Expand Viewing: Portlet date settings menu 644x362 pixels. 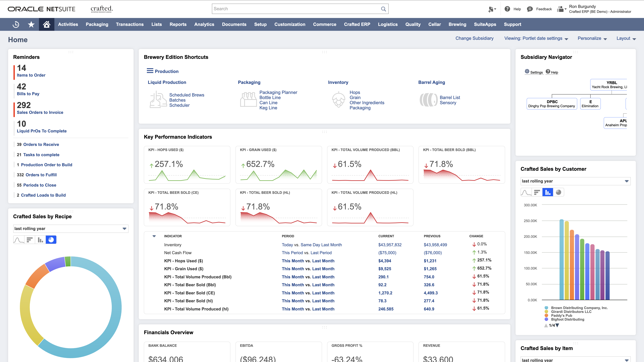click(536, 39)
